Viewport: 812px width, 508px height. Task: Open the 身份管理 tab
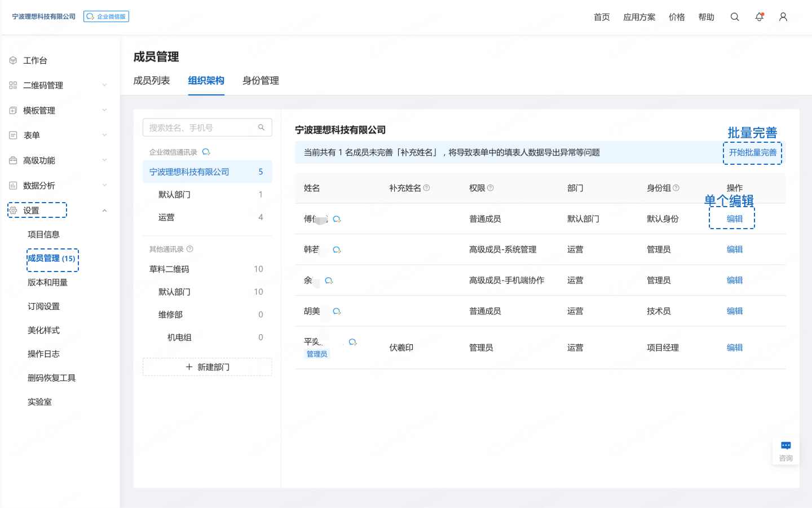point(261,81)
